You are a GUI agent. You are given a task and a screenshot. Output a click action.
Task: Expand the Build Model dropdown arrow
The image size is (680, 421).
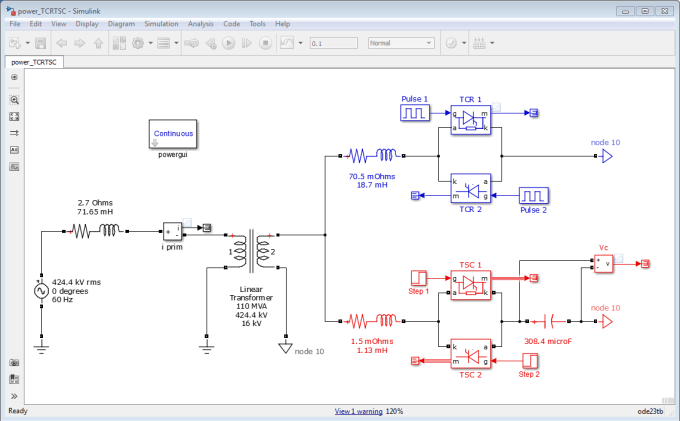coord(492,43)
